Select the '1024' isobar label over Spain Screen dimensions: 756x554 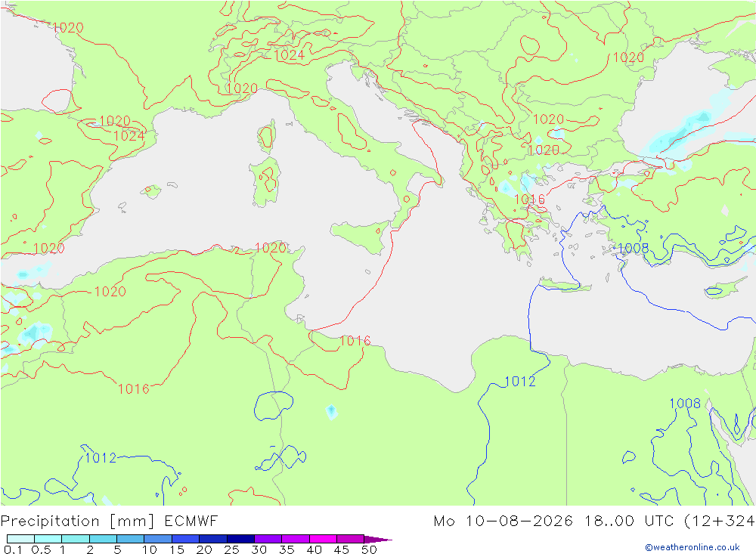(x=129, y=136)
